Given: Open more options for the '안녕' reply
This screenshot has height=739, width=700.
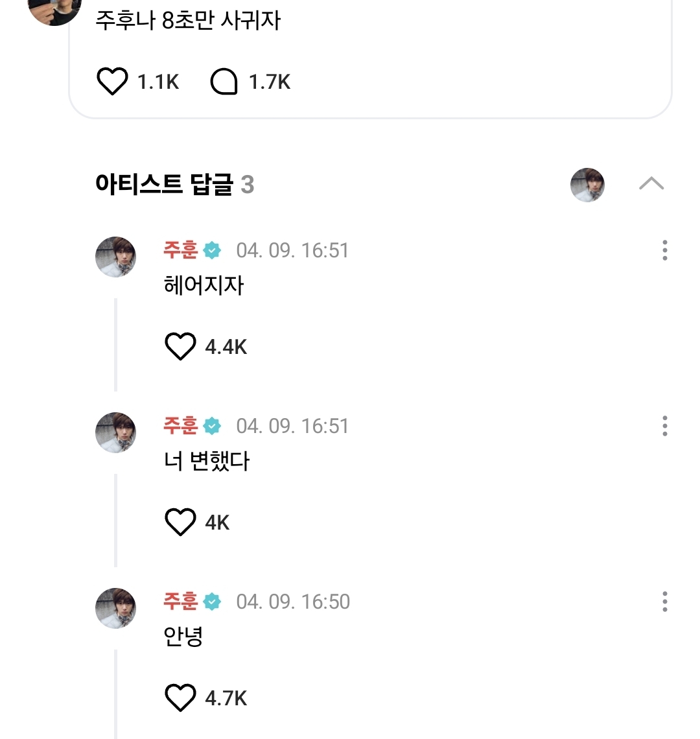Looking at the screenshot, I should tap(664, 602).
